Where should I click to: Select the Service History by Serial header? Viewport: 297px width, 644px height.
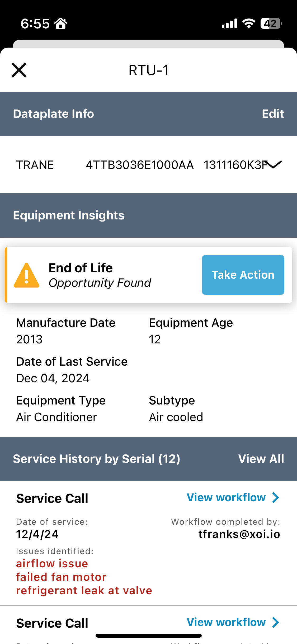tap(148, 459)
